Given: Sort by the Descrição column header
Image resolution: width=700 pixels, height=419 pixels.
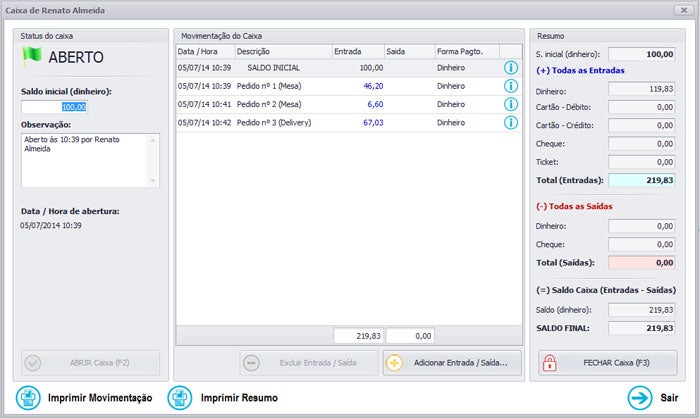Looking at the screenshot, I should [x=283, y=51].
